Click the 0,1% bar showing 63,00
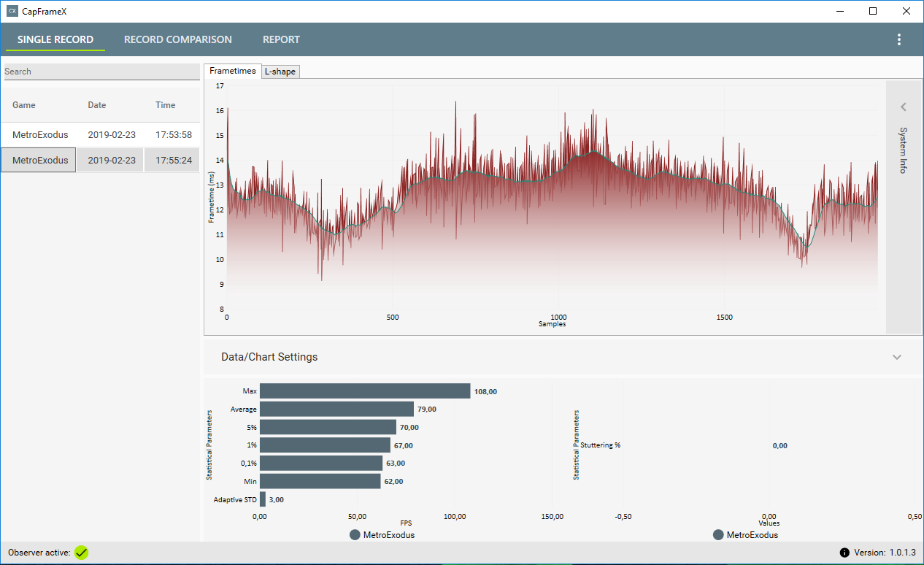924x565 pixels. [321, 463]
